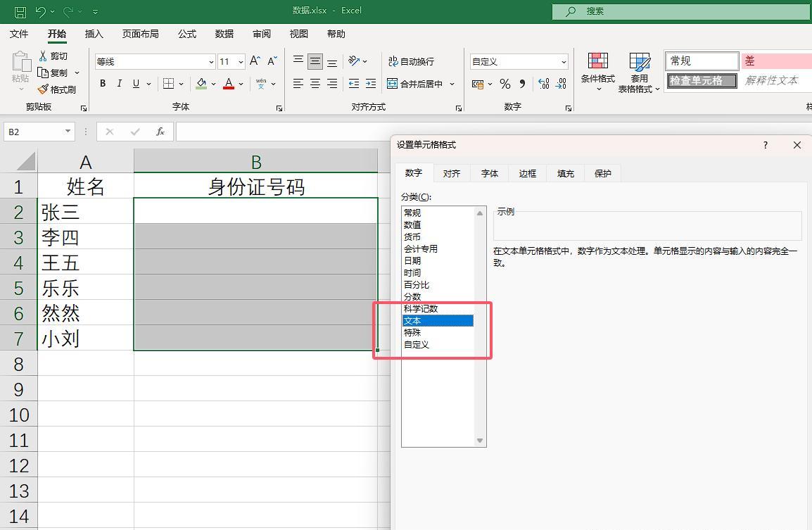This screenshot has width=812, height=530.
Task: Open fill color dropdown arrow
Action: click(x=213, y=84)
